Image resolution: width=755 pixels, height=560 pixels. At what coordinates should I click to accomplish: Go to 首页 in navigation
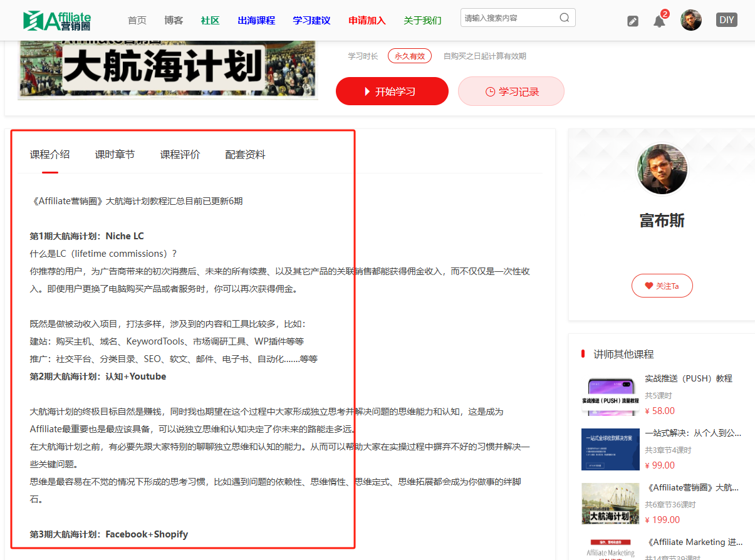tap(137, 20)
